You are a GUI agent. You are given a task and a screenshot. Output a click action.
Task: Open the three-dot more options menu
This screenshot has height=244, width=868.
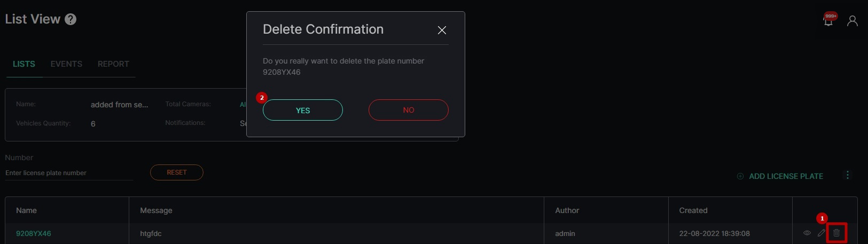pos(848,175)
